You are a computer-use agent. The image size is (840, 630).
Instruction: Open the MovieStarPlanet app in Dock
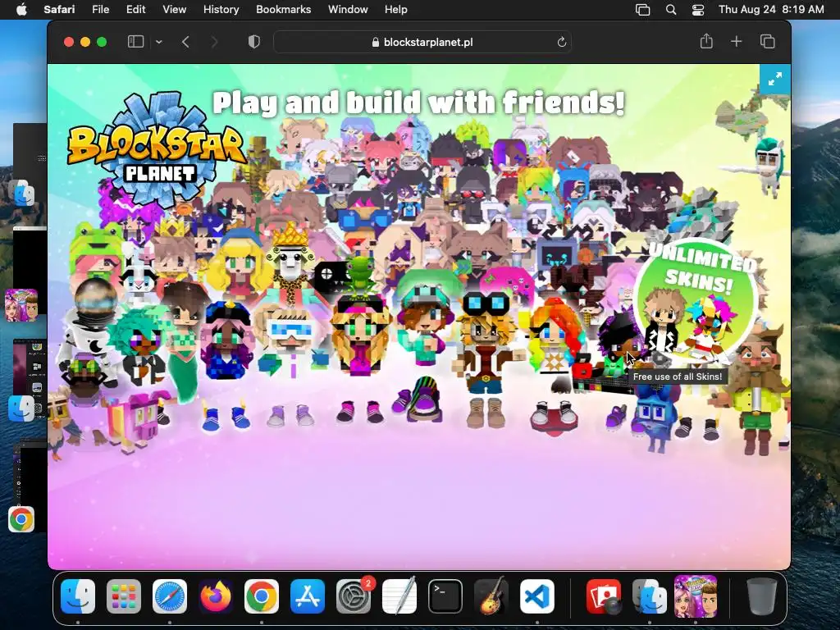[x=696, y=596]
